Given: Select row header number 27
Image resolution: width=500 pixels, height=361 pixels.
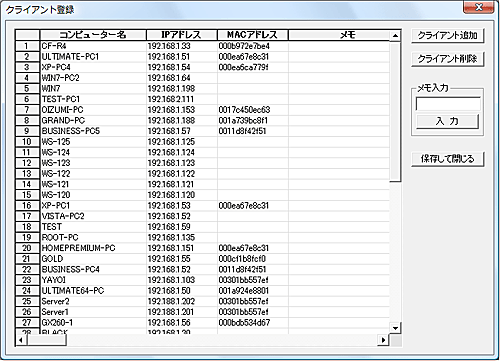Looking at the screenshot, I should 27,323.
